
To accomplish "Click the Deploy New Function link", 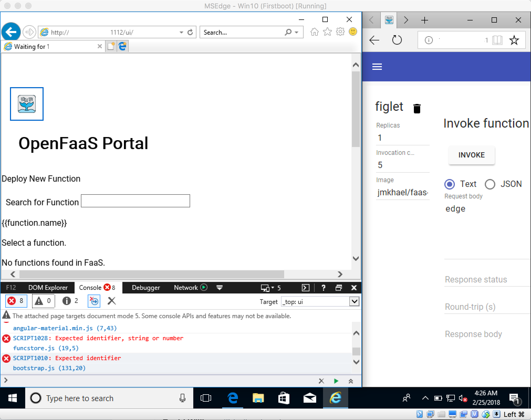I will pos(41,179).
